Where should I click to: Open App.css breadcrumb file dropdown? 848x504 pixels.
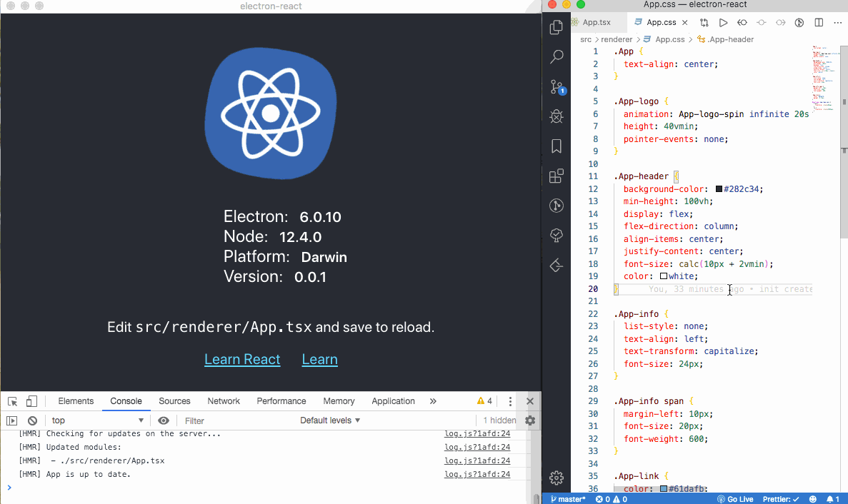click(664, 39)
